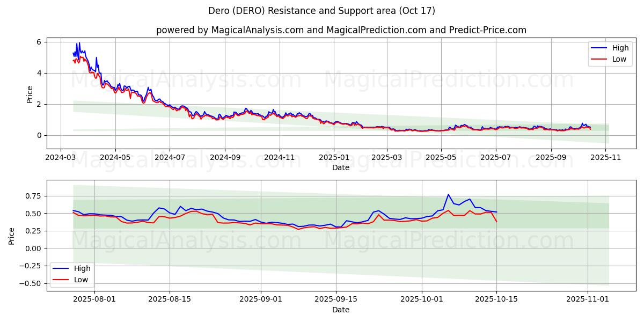644x322 pixels.
Task: Click the 6 price tick on top chart
Action: [x=39, y=42]
